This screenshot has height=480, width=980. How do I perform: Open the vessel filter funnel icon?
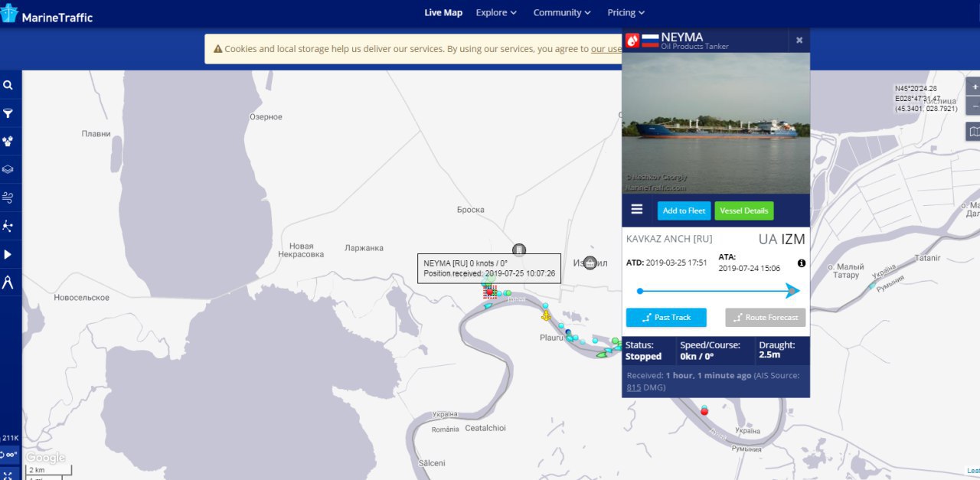pyautogui.click(x=8, y=113)
